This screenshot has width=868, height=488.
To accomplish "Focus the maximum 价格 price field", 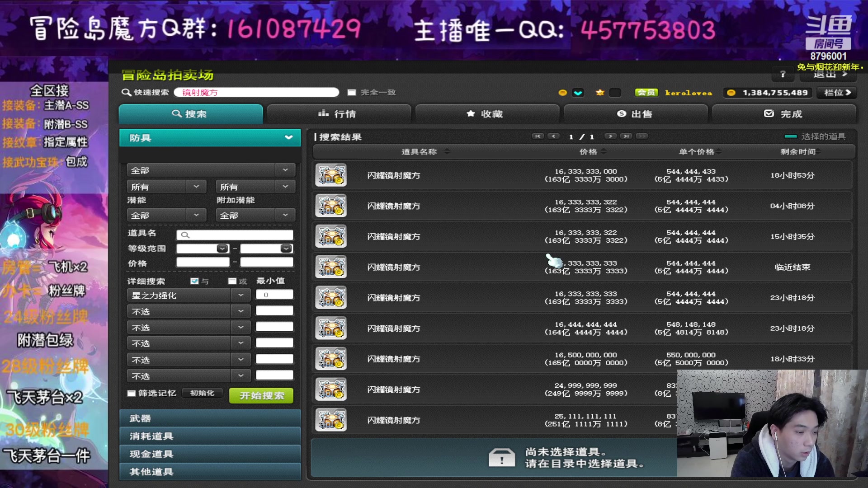I will click(x=267, y=262).
